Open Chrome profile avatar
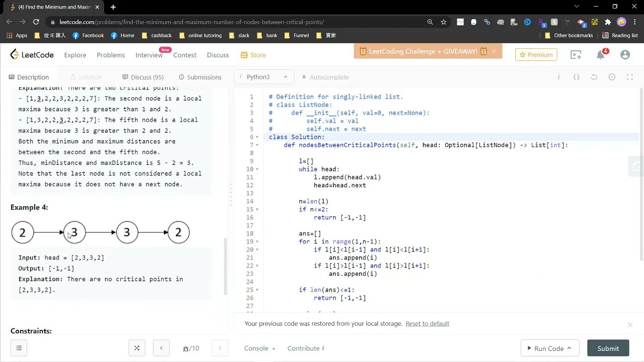 coord(621,22)
